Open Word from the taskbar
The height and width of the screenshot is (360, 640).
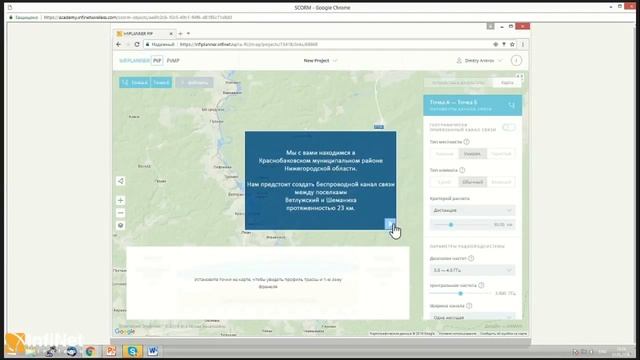click(153, 351)
